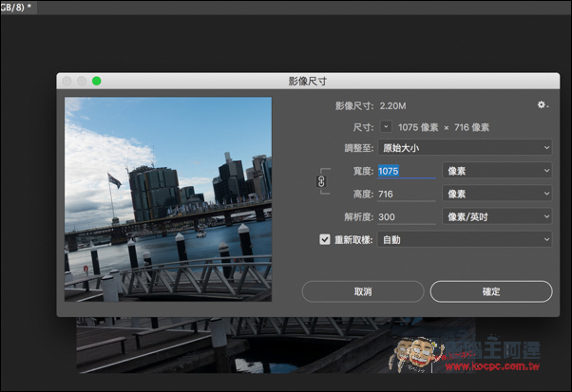
Task: Click the grayed-out close button on dialog
Action: (x=67, y=82)
